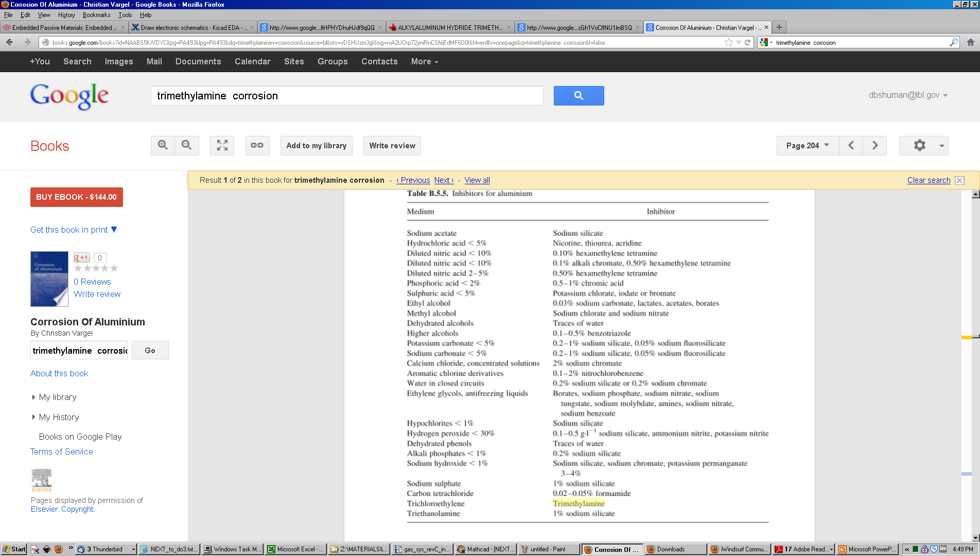Click the highlighted Trimethylamine text
This screenshot has height=556, width=980.
(579, 503)
